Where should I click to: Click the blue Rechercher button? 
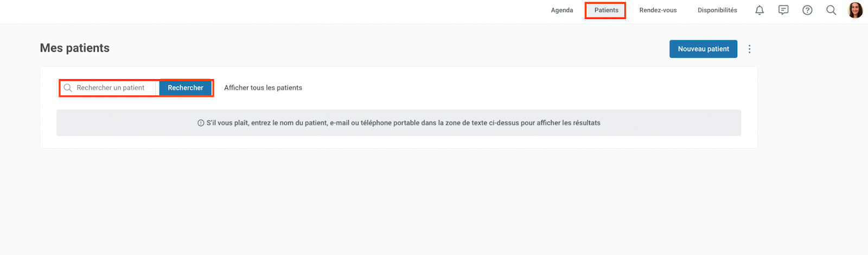[x=186, y=88]
